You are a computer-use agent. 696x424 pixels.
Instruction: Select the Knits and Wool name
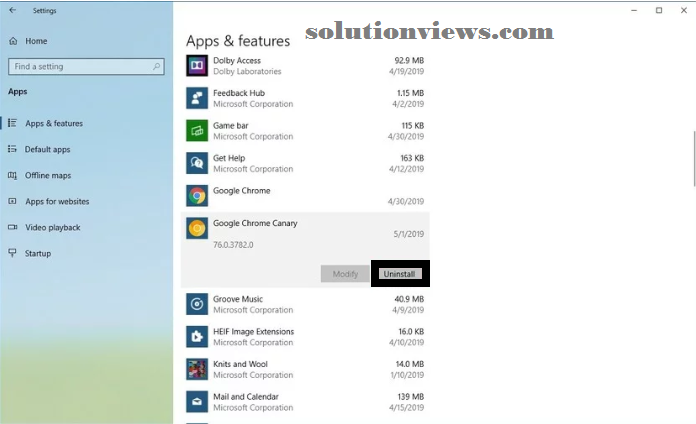(240, 364)
